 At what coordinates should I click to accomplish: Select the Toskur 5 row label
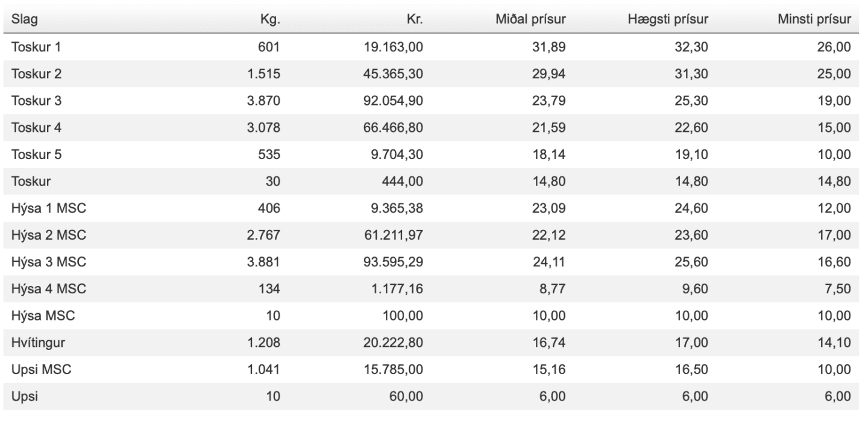(x=35, y=154)
